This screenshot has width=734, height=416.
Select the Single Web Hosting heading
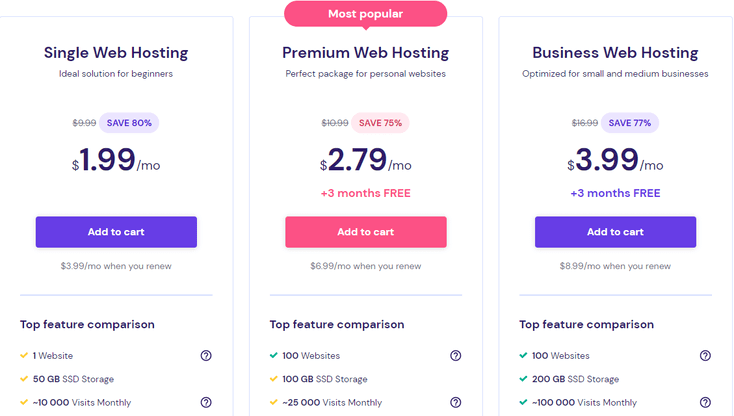116,53
